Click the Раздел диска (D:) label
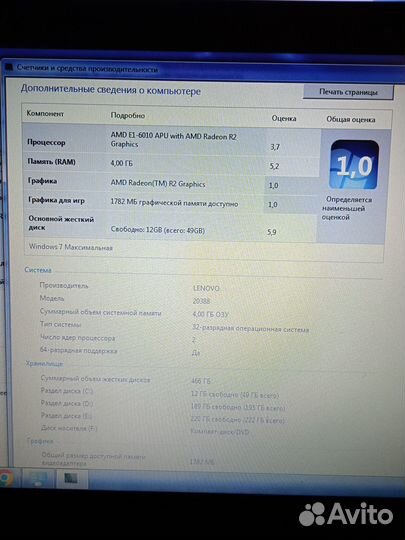This screenshot has height=540, width=405. [67, 403]
